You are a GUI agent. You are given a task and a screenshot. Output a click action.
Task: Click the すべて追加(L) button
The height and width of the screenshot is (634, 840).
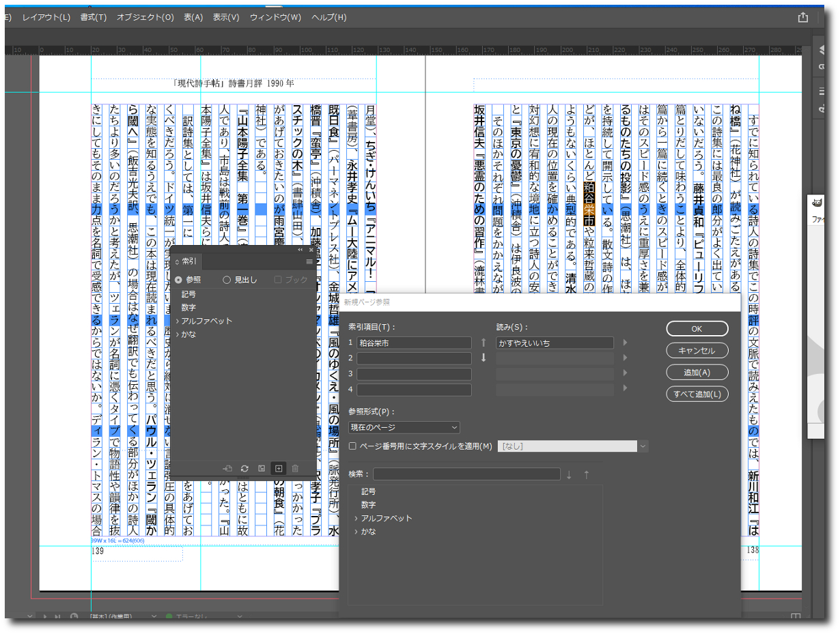(x=697, y=394)
